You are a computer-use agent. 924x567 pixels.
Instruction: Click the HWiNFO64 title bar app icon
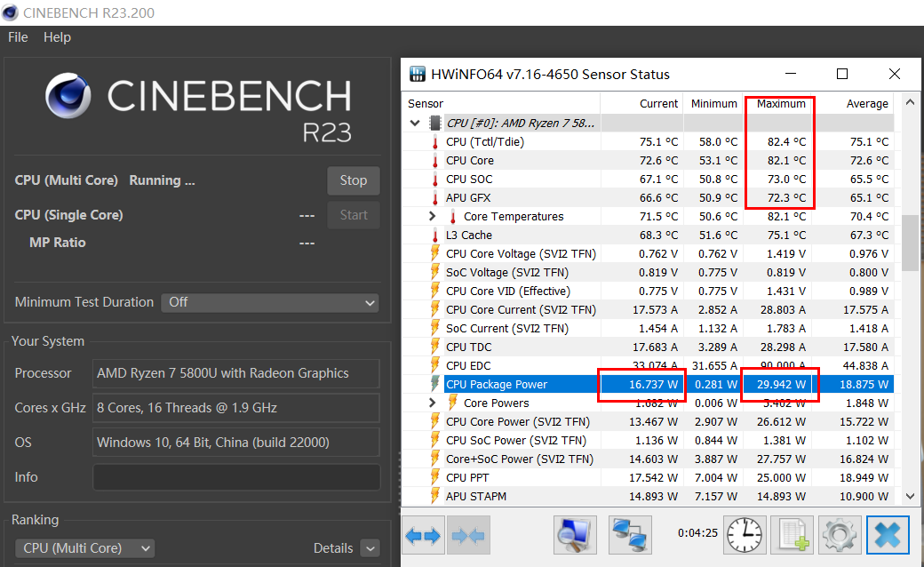click(x=418, y=75)
